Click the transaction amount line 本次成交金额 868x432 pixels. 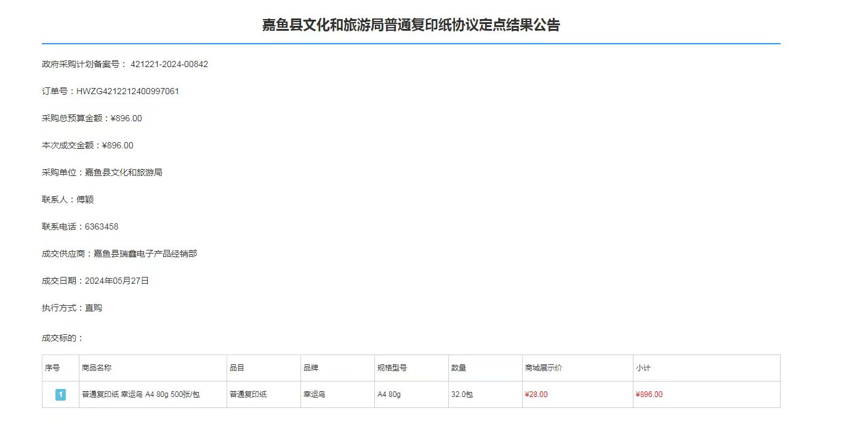click(x=87, y=145)
